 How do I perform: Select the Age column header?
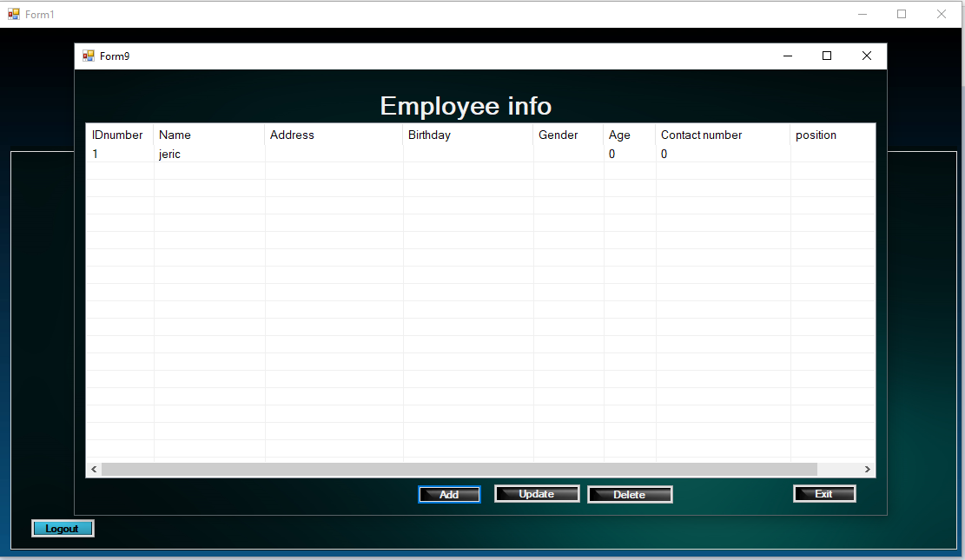pyautogui.click(x=629, y=135)
